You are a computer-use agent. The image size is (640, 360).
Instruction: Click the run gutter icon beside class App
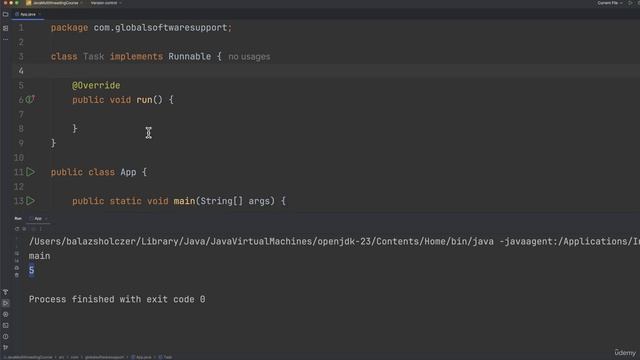[x=31, y=172]
